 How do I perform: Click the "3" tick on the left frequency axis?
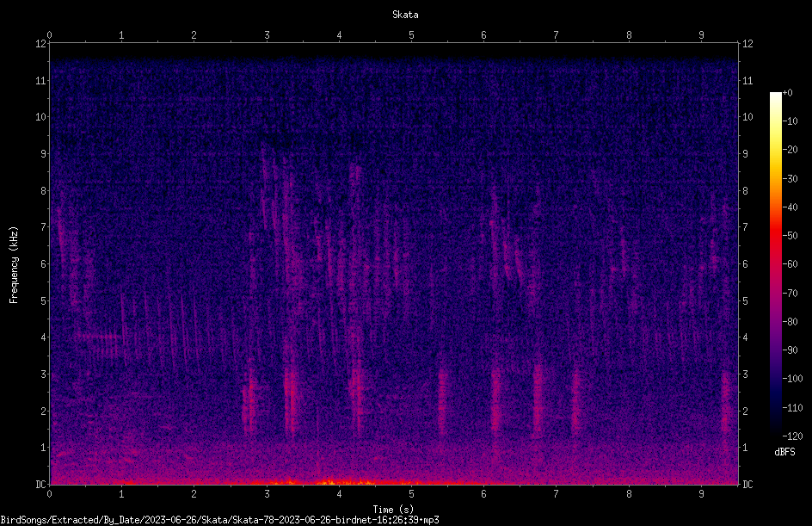click(x=43, y=374)
